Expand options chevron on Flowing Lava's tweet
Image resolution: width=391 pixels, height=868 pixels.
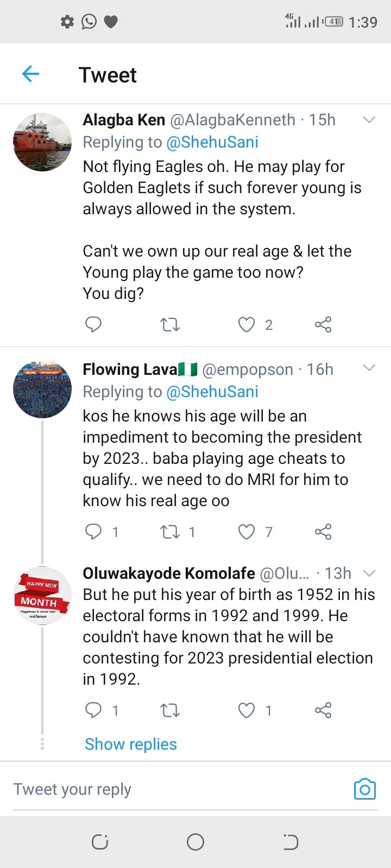tap(369, 368)
